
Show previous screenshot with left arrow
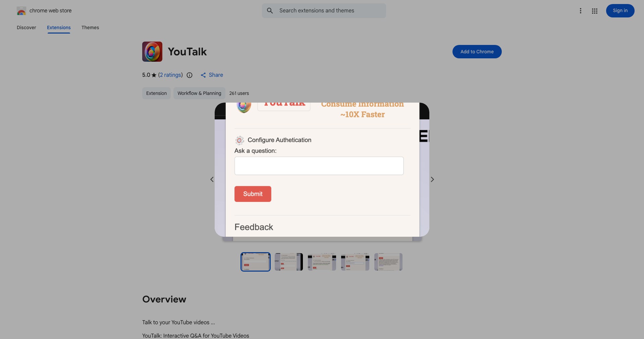tap(212, 179)
